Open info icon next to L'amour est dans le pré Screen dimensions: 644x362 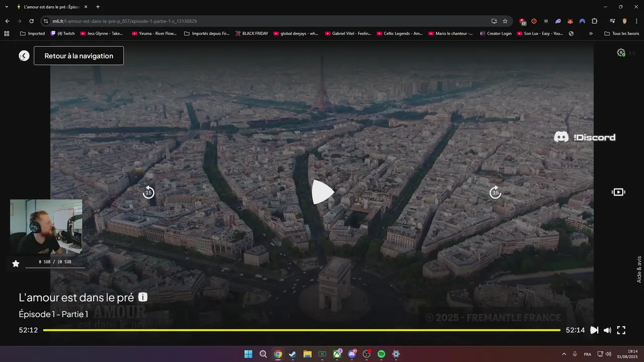(143, 297)
